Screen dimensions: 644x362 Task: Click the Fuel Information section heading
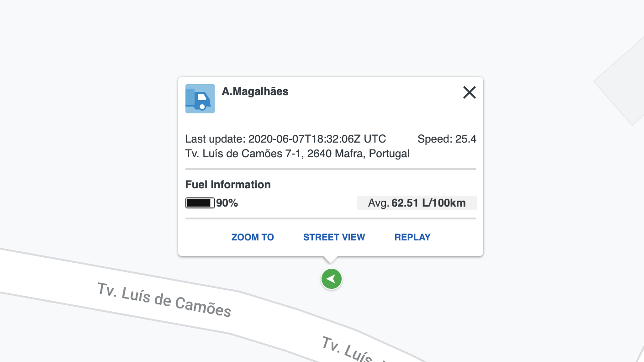tap(228, 185)
